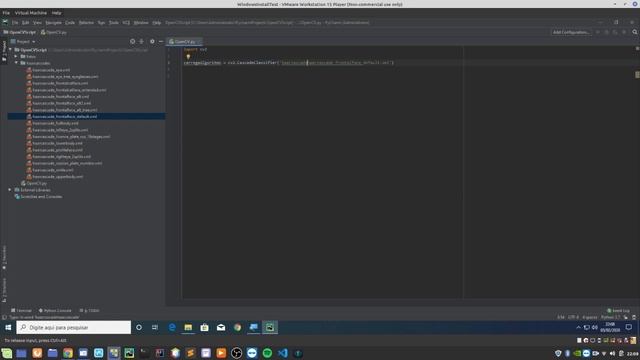Image resolution: width=640 pixels, height=360 pixels.
Task: Collapse the haarcascades folder
Action: 16,63
